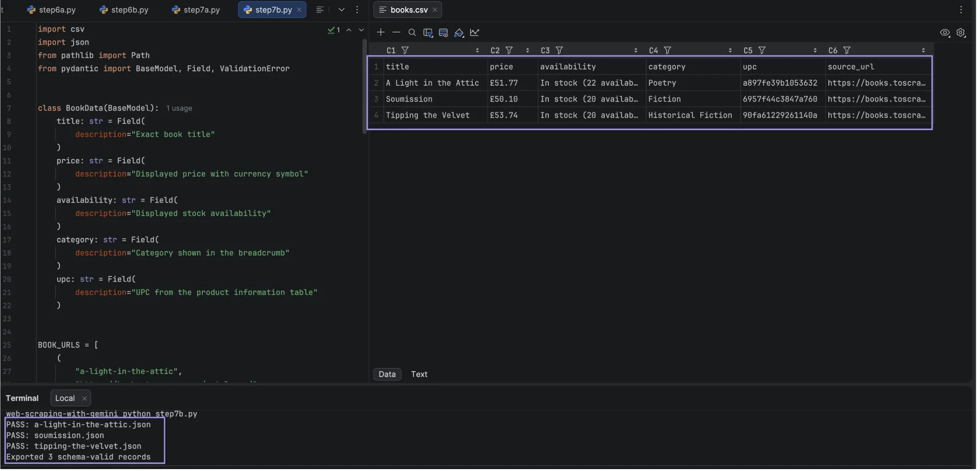Switch to the Text view tab

419,374
